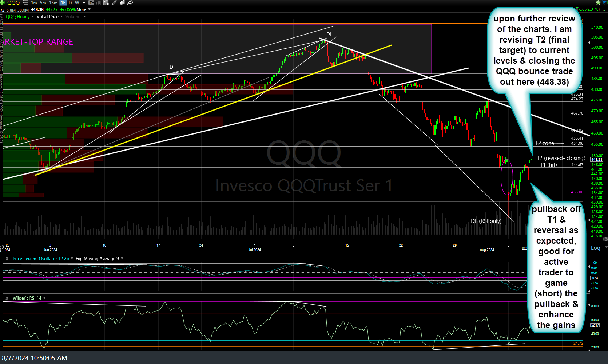This screenshot has width=608, height=364.
Task: Click the text annotation tool icon
Action: click(x=91, y=3)
